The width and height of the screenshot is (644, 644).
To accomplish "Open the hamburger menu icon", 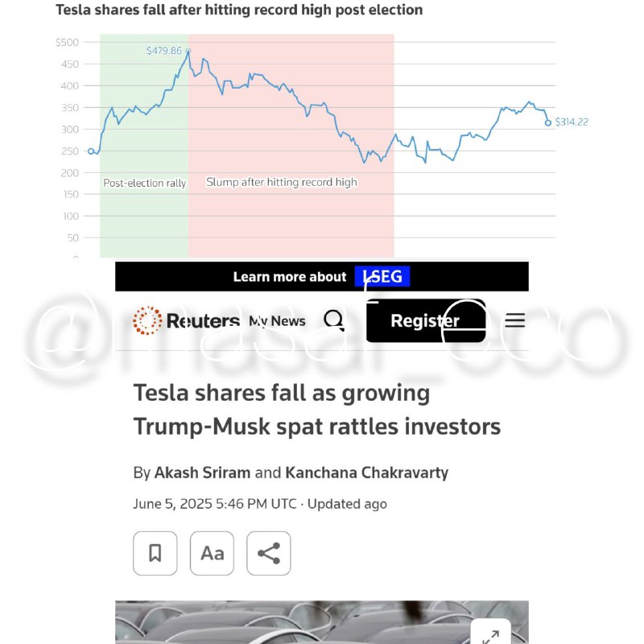I will point(514,320).
